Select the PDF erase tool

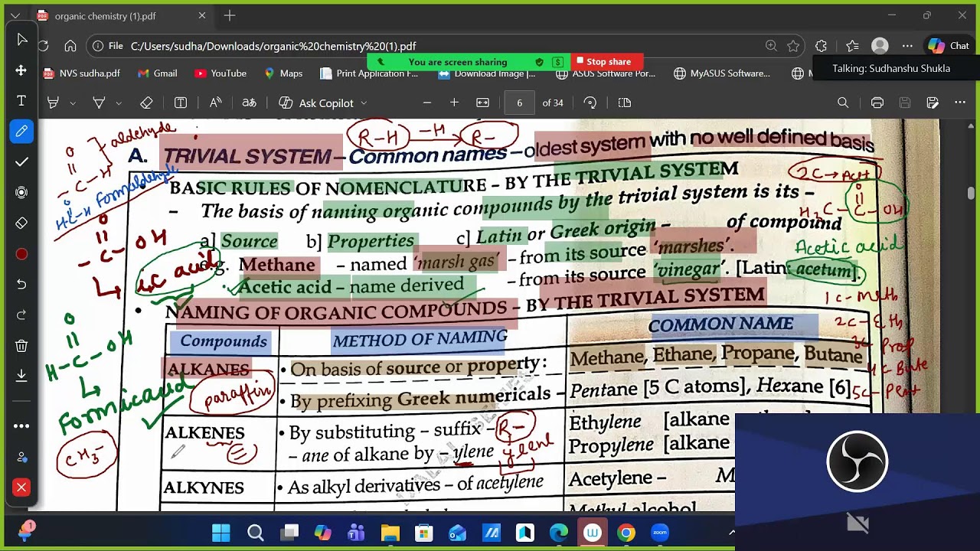(x=146, y=103)
